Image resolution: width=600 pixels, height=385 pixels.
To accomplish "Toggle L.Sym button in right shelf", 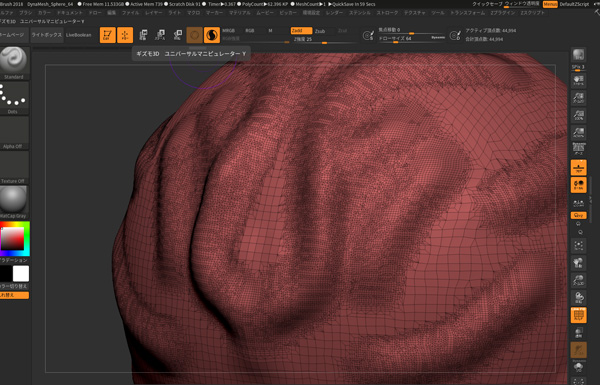I will pos(579,202).
